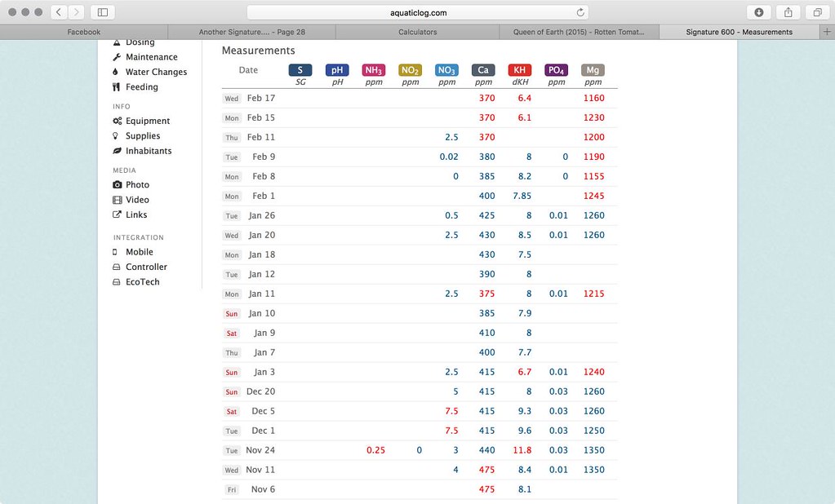Switch to the Facebook browser tab
This screenshot has width=835, height=504.
click(x=83, y=32)
